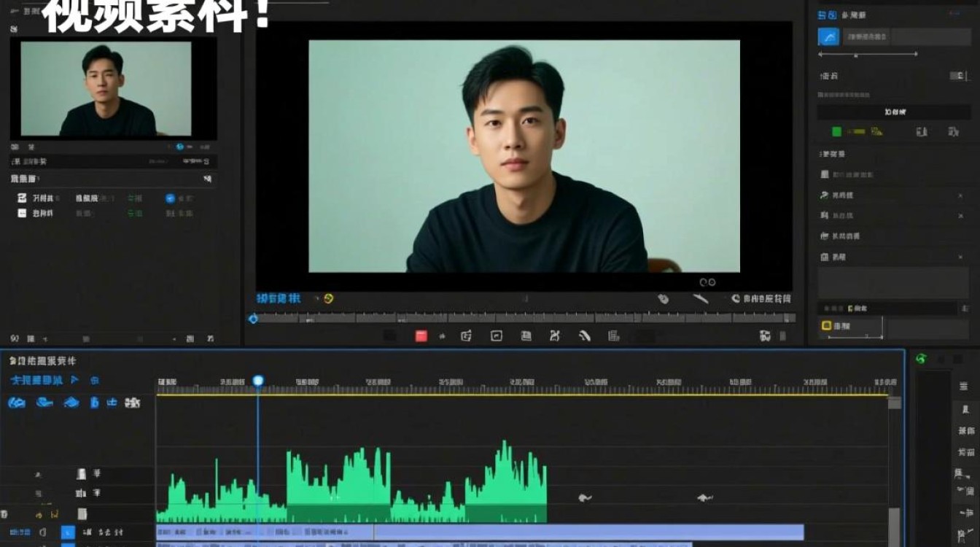Click the blue curve icon button in the right panel
The image size is (980, 547).
828,36
